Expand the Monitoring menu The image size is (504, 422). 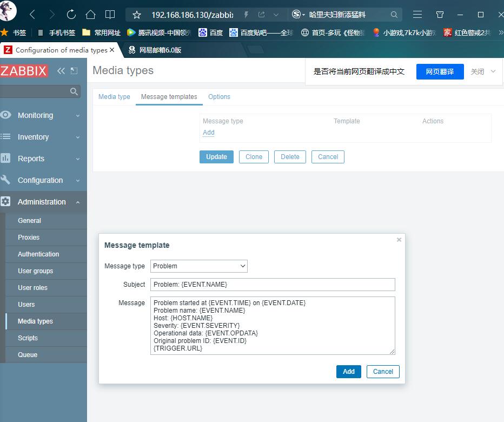click(x=43, y=115)
